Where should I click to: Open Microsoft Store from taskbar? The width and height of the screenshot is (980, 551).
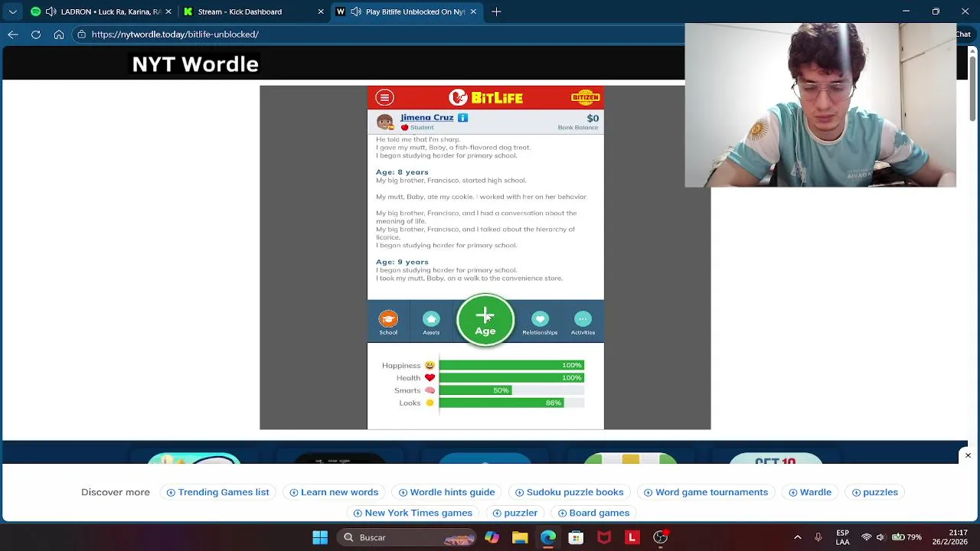(576, 537)
